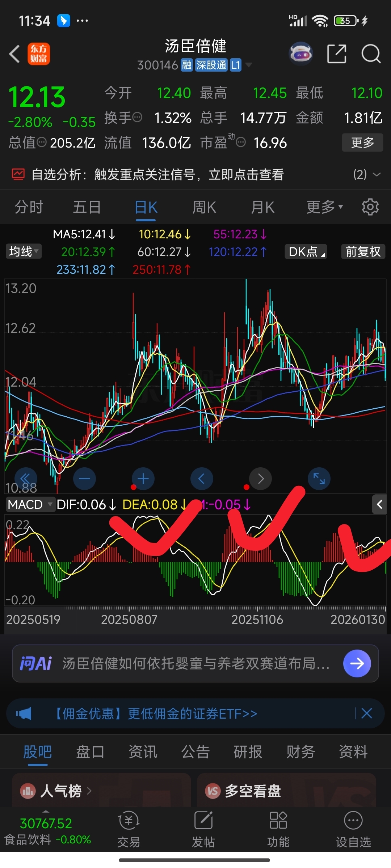Zoom out the K-line chart

84,479
